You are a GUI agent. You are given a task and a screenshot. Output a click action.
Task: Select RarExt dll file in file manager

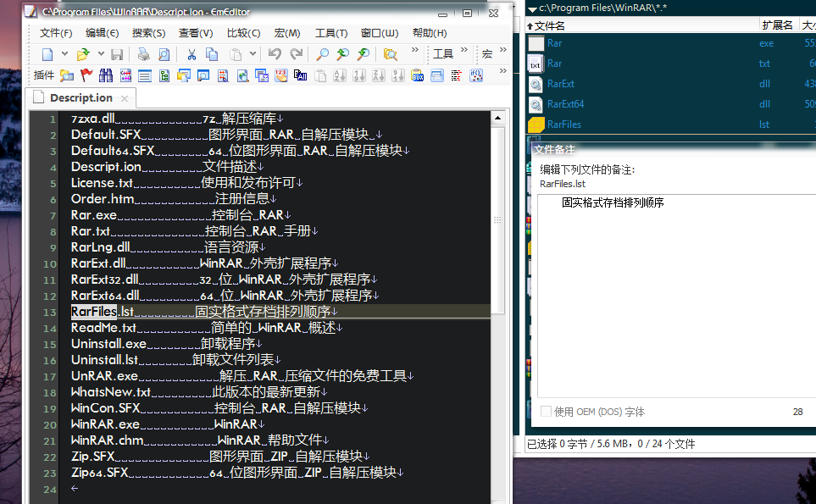point(671,84)
